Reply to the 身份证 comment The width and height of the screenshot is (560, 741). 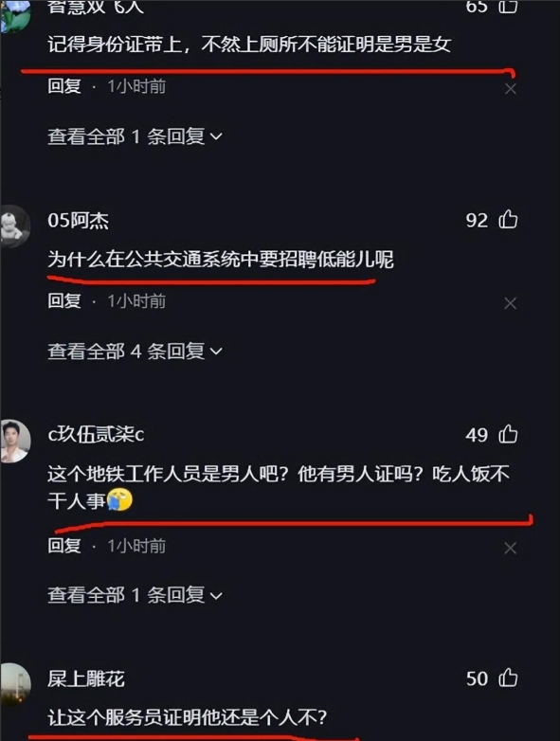click(x=64, y=86)
